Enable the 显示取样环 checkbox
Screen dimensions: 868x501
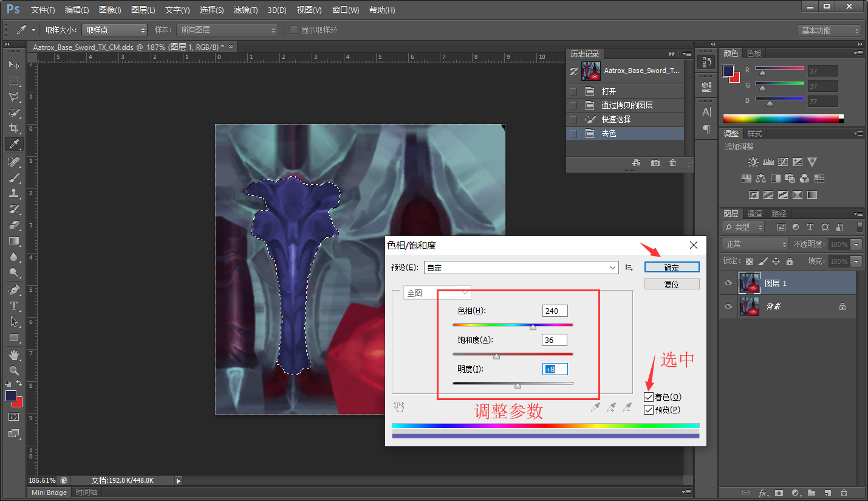[294, 30]
